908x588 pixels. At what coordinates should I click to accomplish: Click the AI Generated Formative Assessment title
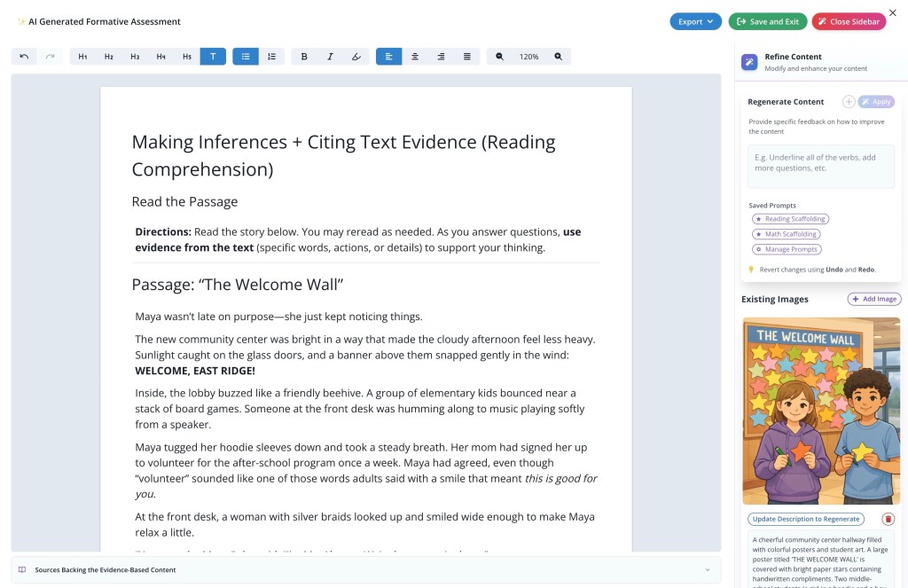105,21
